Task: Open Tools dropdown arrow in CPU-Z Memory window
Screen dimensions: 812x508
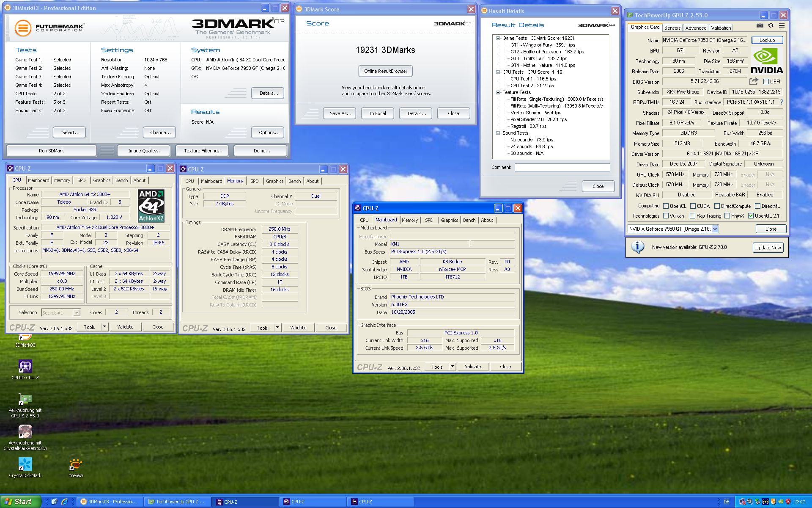Action: tap(277, 328)
